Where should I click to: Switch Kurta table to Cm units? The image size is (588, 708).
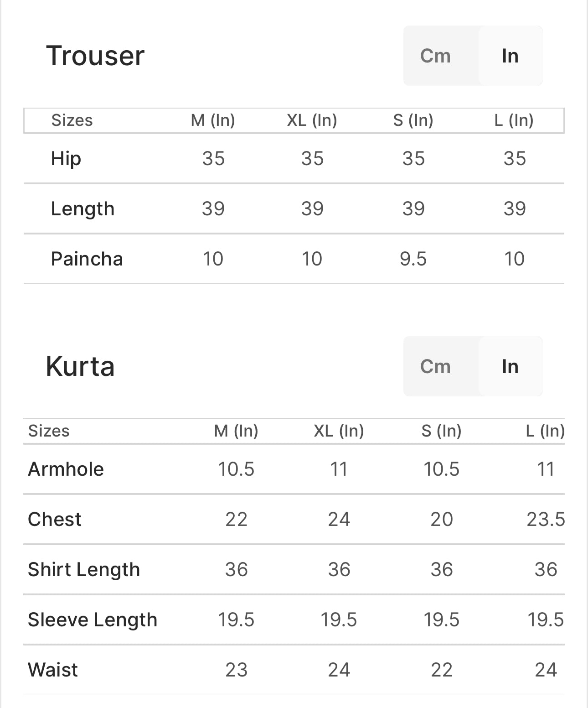point(435,366)
